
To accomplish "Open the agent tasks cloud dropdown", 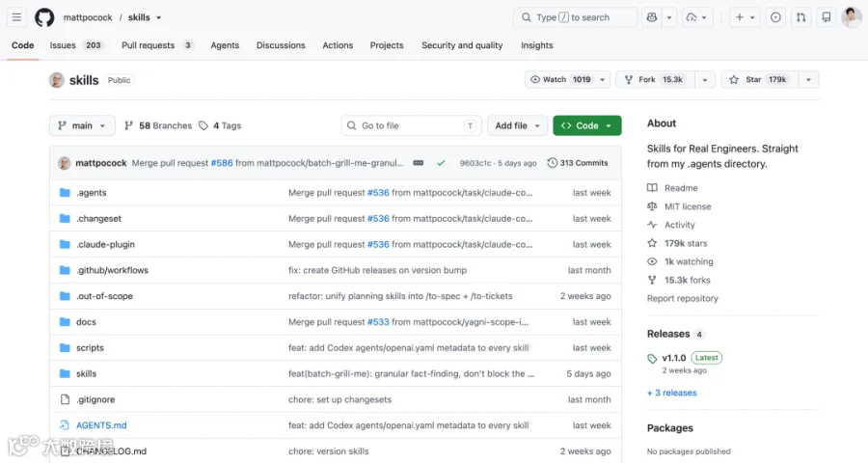I will coord(696,17).
